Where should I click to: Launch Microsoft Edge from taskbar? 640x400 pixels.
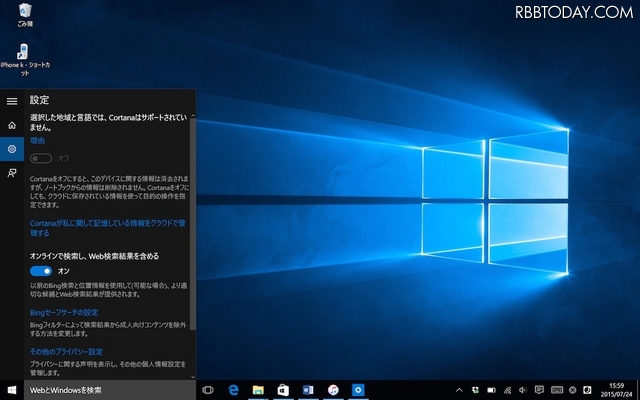coord(233,390)
